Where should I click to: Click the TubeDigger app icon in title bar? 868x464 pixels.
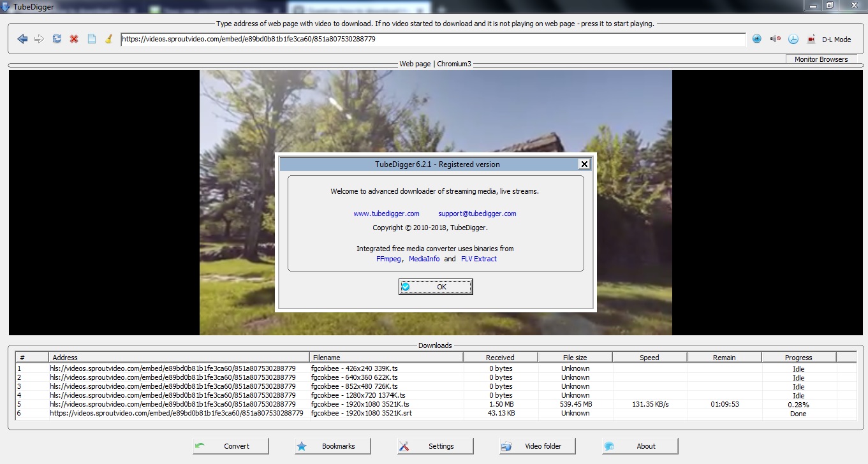point(6,6)
